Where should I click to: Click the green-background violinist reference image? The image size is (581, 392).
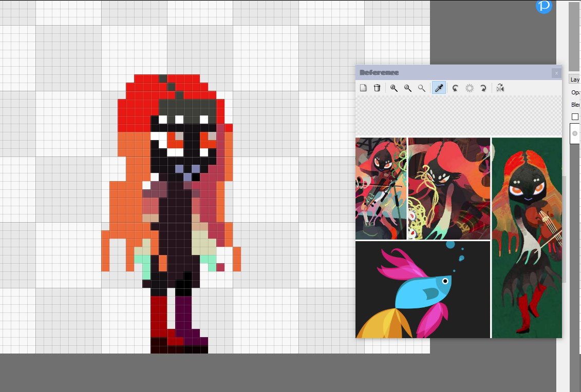[x=527, y=238]
